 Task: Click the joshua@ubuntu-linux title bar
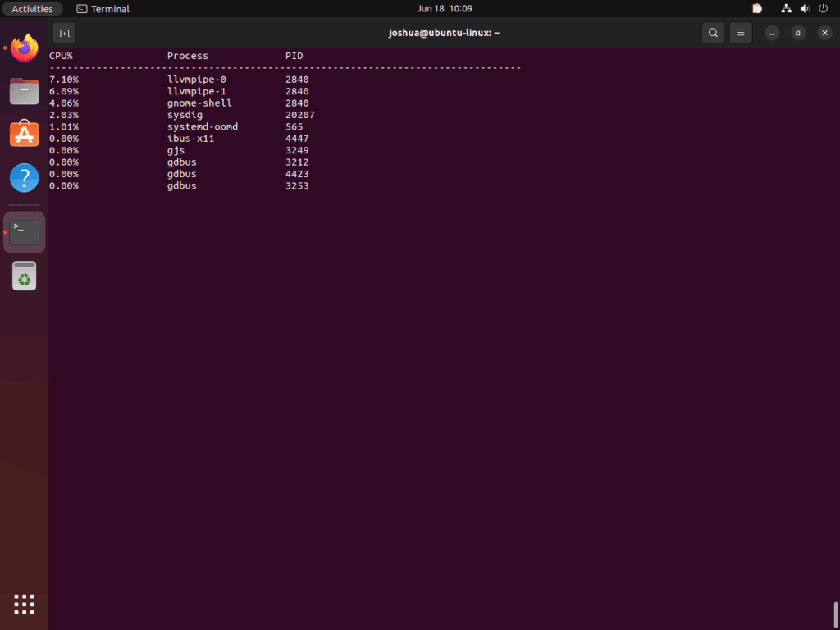click(444, 33)
